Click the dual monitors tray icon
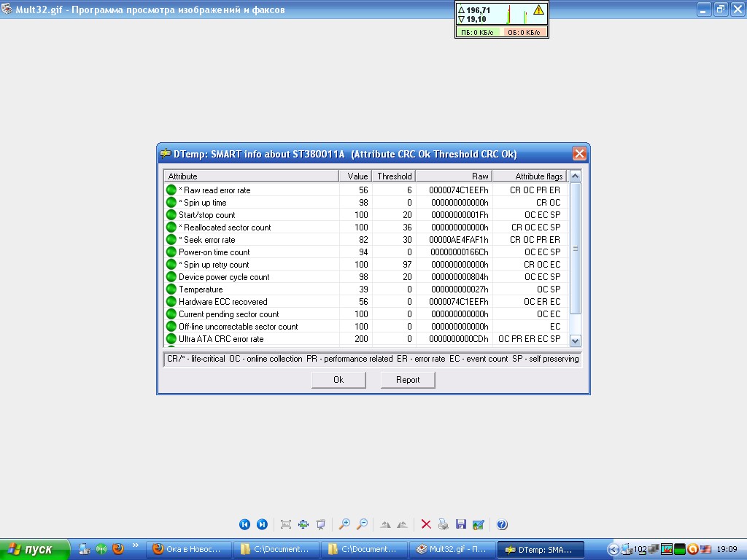 point(654,550)
